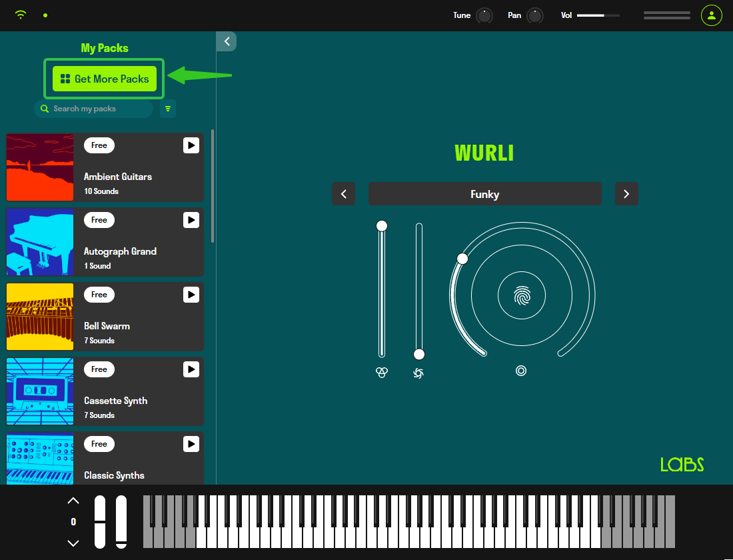Click the target icon below the dial
733x560 pixels.
521,371
